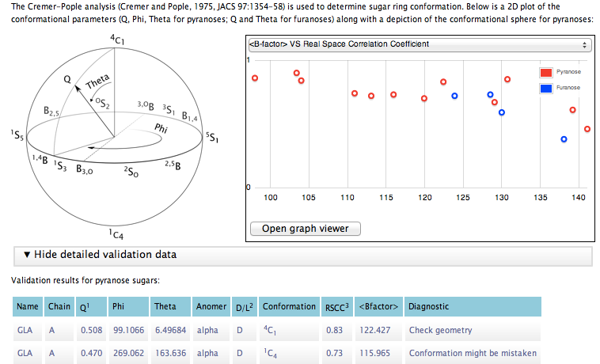Click the blue Furanose legend swatch
Screen dimensions: 600x364
[x=546, y=88]
